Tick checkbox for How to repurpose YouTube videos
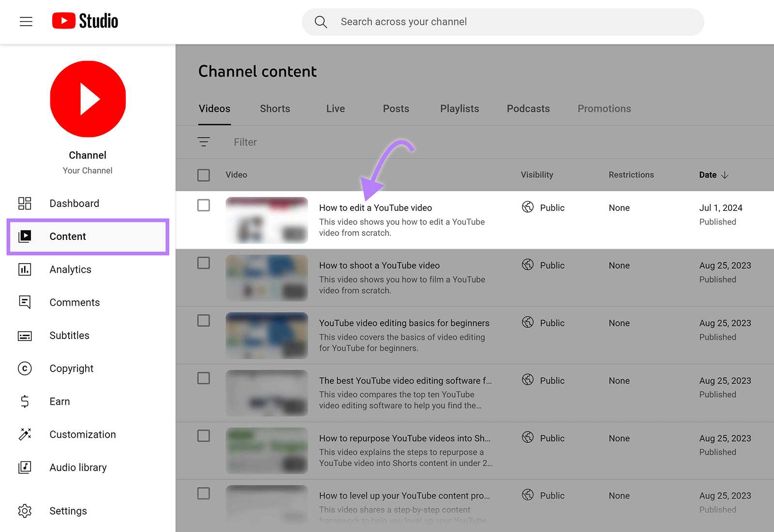Image resolution: width=774 pixels, height=532 pixels. (204, 436)
